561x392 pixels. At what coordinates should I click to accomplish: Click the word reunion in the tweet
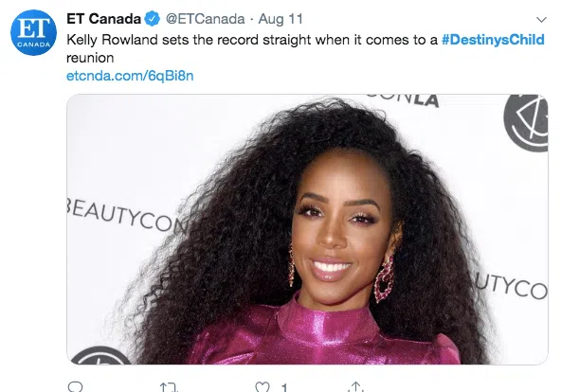[x=90, y=58]
